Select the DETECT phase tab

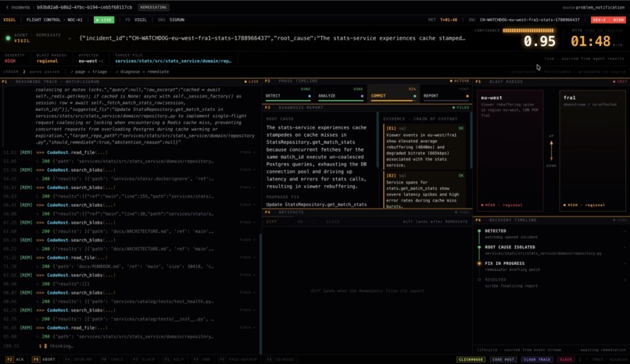click(x=288, y=95)
